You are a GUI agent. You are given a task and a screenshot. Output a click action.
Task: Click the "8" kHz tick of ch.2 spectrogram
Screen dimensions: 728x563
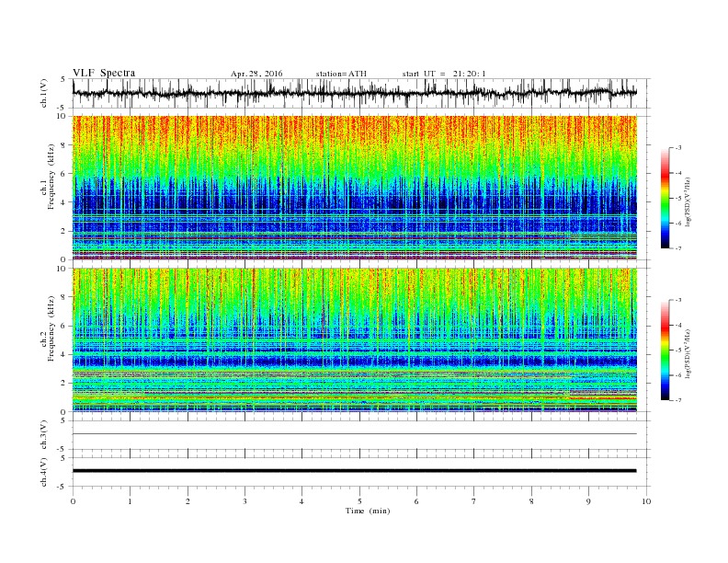coord(64,297)
